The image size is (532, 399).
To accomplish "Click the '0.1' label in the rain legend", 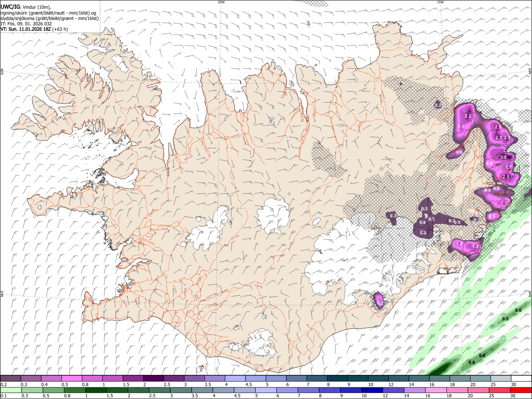I will (x=3, y=396).
